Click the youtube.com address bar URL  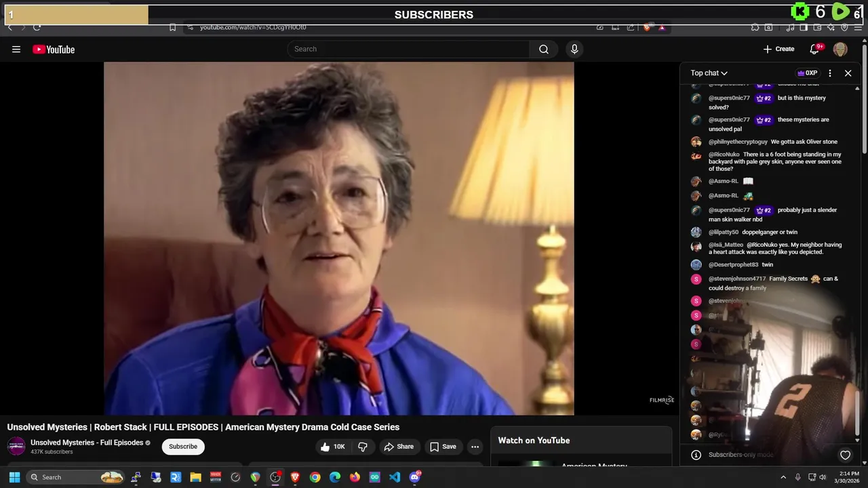(253, 27)
